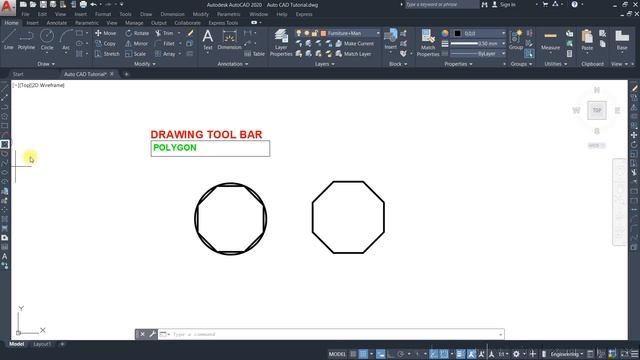Click the Save icon in the quick access toolbar
Viewport: 640px width, 360px height.
[x=43, y=4]
